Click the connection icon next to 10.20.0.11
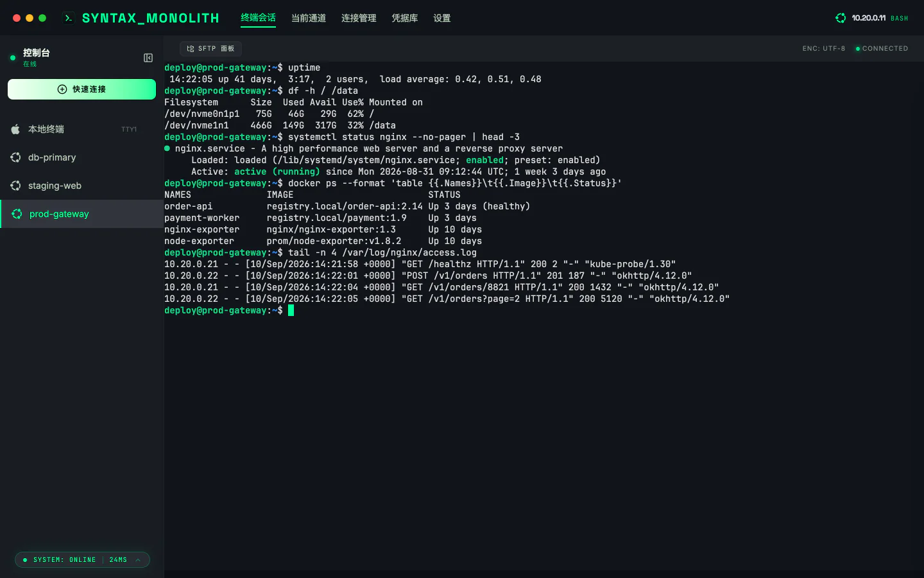 (841, 18)
